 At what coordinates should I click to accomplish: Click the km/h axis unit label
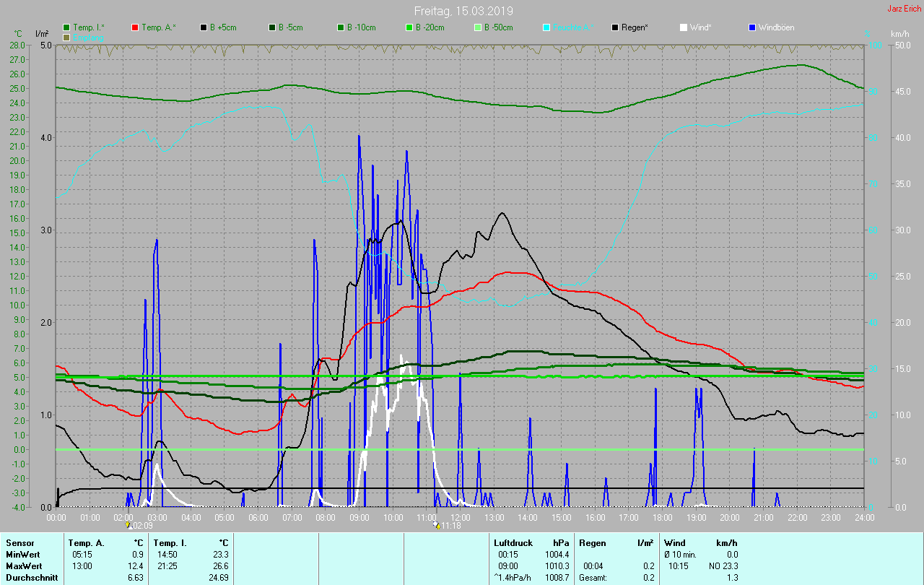[899, 34]
